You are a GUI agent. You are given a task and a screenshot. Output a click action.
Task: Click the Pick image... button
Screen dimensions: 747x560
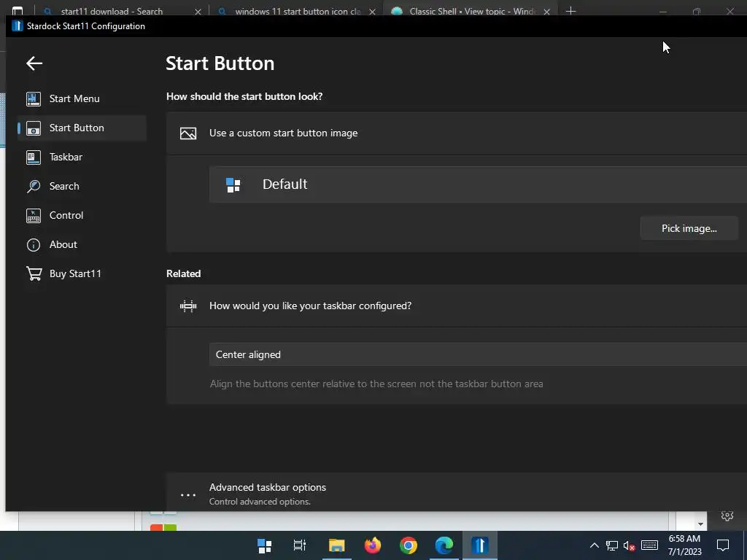689,228
